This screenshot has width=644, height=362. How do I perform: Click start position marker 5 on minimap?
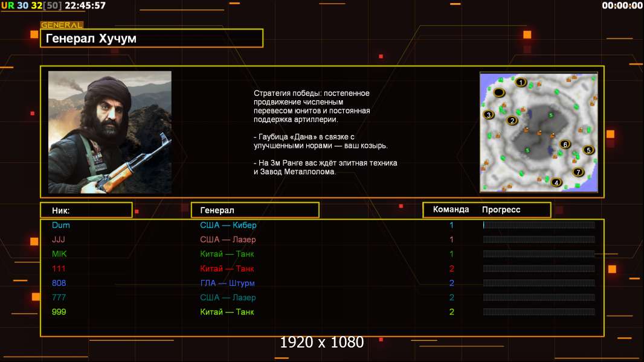point(588,150)
